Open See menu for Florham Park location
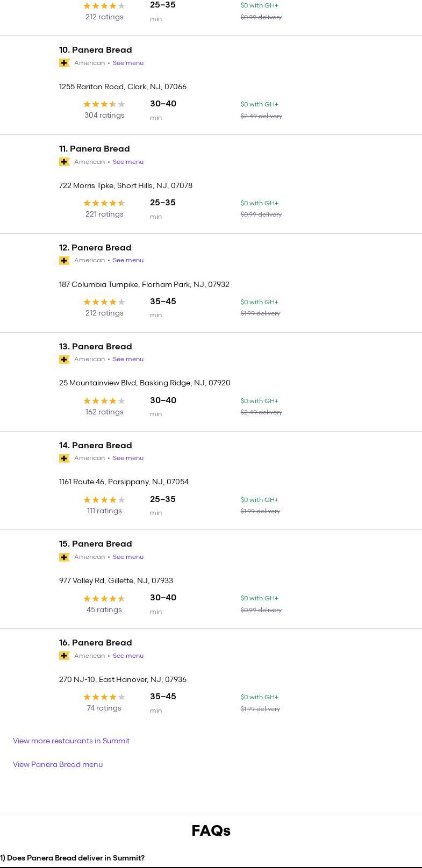 click(128, 260)
